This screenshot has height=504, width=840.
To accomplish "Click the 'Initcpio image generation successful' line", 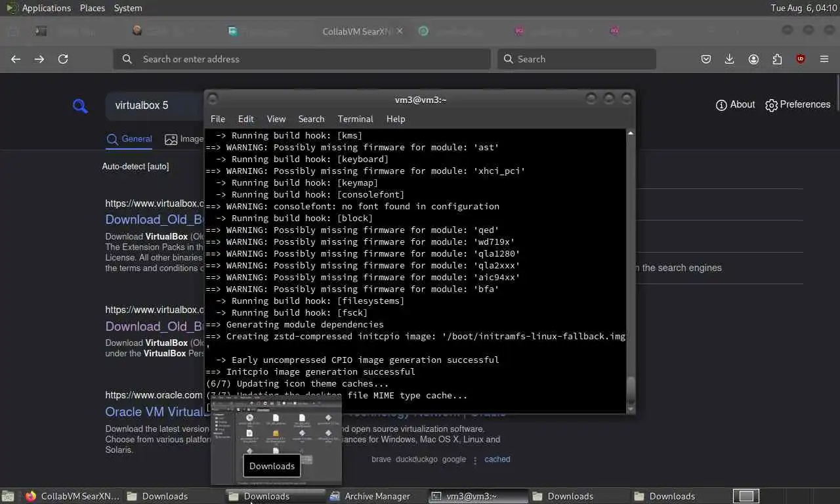I will click(x=310, y=371).
